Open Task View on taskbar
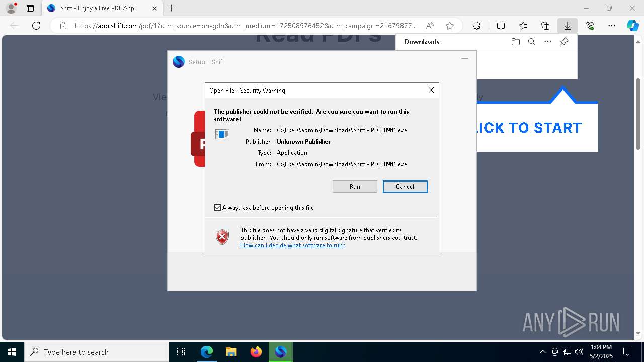This screenshot has height=362, width=644. [181, 352]
